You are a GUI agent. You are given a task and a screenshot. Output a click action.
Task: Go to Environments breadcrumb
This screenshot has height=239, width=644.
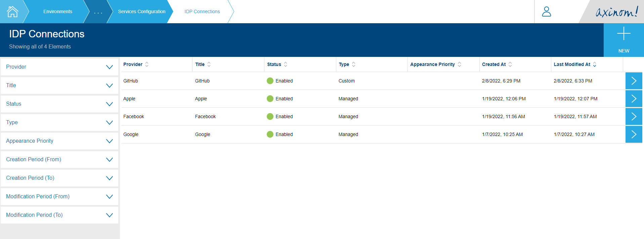click(58, 11)
